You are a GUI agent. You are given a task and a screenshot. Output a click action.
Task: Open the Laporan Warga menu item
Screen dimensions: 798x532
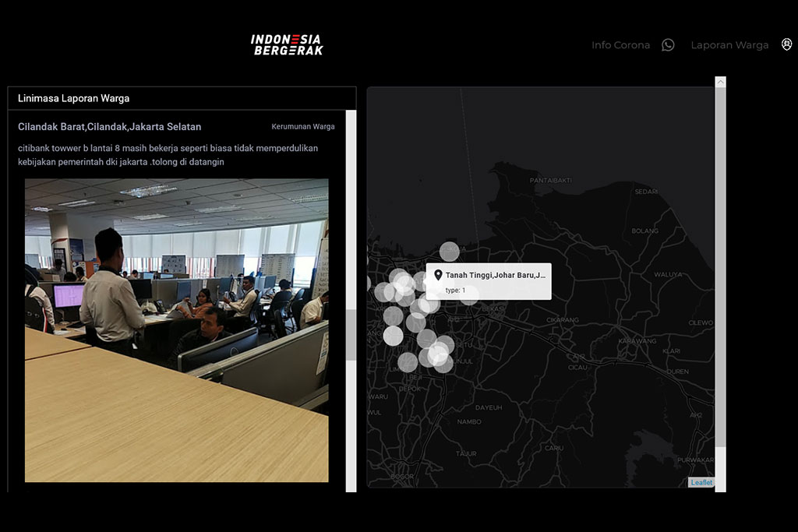pyautogui.click(x=729, y=45)
